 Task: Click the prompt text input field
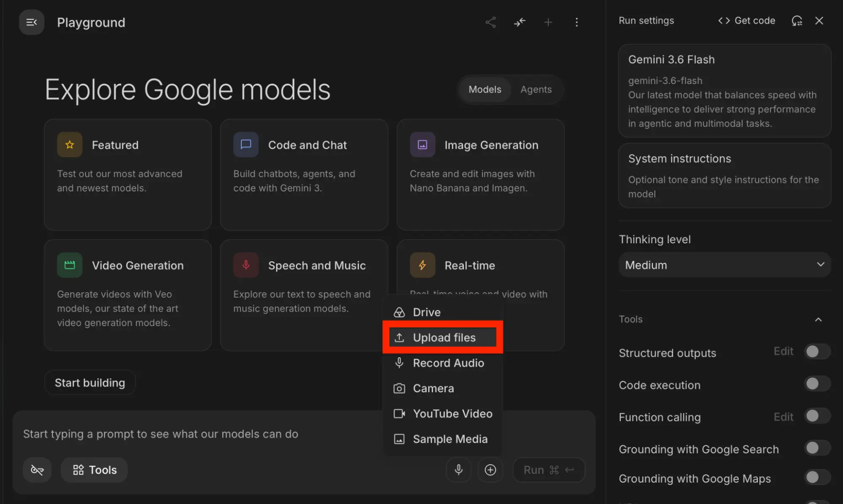[202, 434]
